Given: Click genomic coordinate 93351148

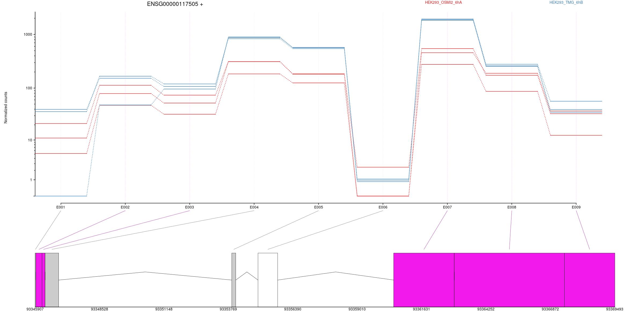Looking at the screenshot, I should [x=164, y=309].
